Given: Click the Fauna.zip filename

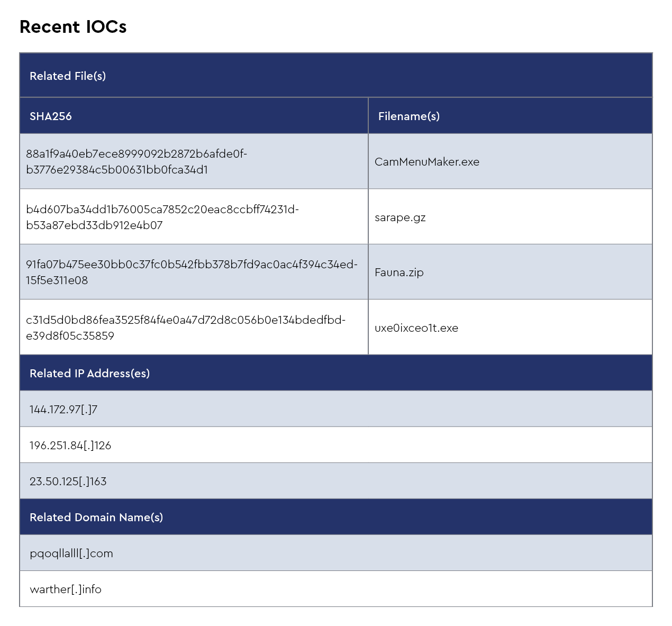Looking at the screenshot, I should click(398, 273).
